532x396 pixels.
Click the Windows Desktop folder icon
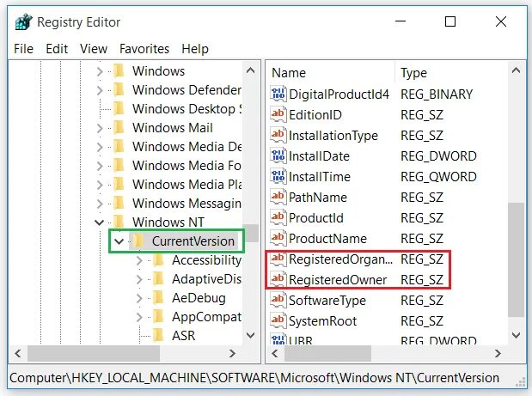tap(119, 109)
